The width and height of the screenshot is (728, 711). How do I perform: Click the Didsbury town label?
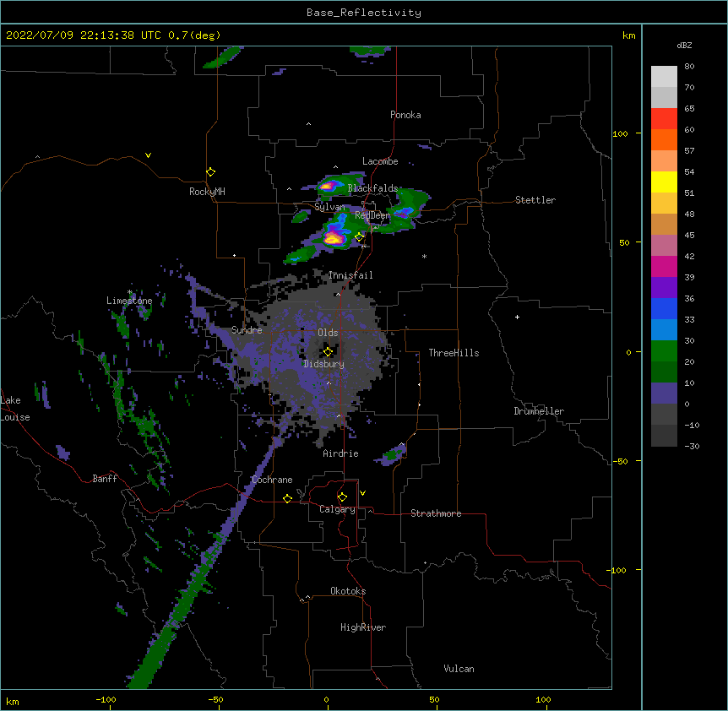pyautogui.click(x=324, y=364)
